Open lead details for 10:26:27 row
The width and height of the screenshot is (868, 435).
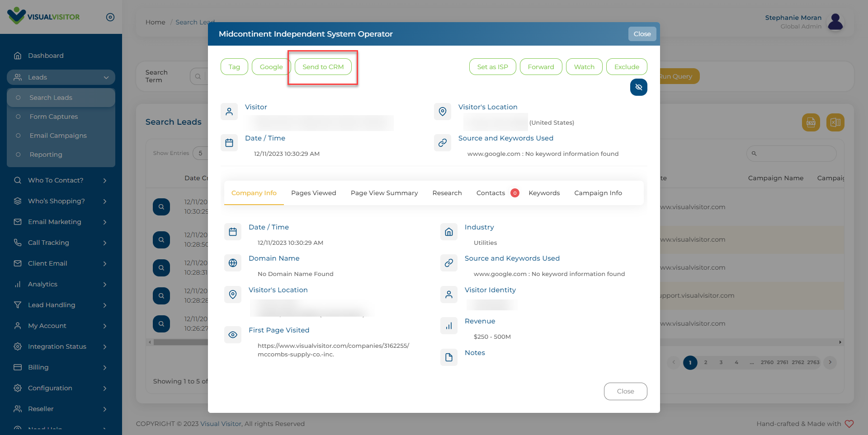[161, 324]
